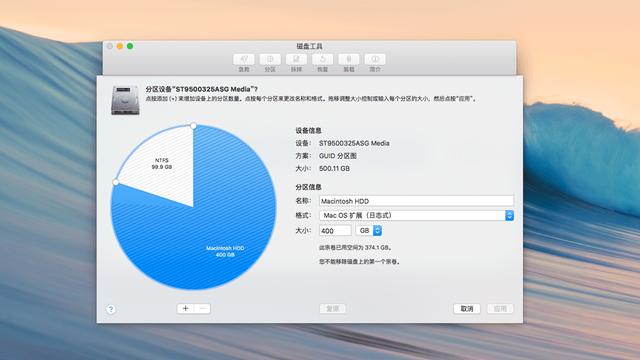This screenshot has height=360, width=640.
Task: Zoom the window with the green button
Action: click(130, 46)
